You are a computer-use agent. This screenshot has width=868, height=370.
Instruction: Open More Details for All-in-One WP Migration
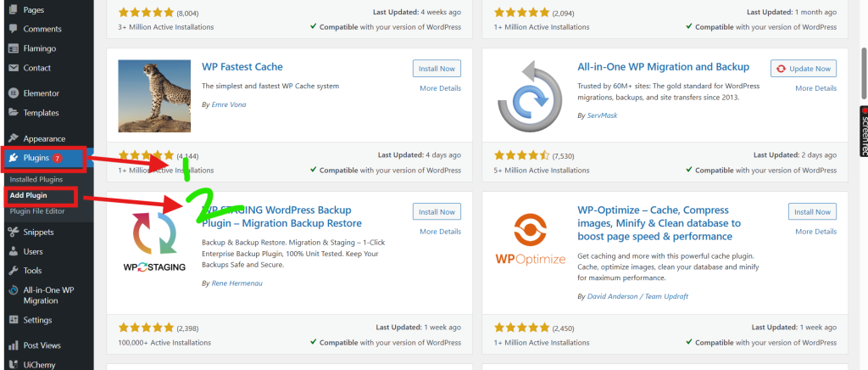coord(816,88)
